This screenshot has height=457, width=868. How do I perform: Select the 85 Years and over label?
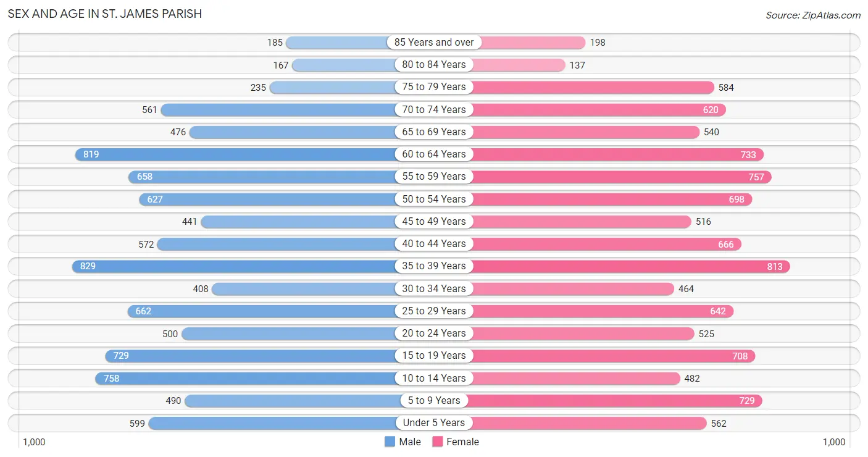click(x=434, y=42)
